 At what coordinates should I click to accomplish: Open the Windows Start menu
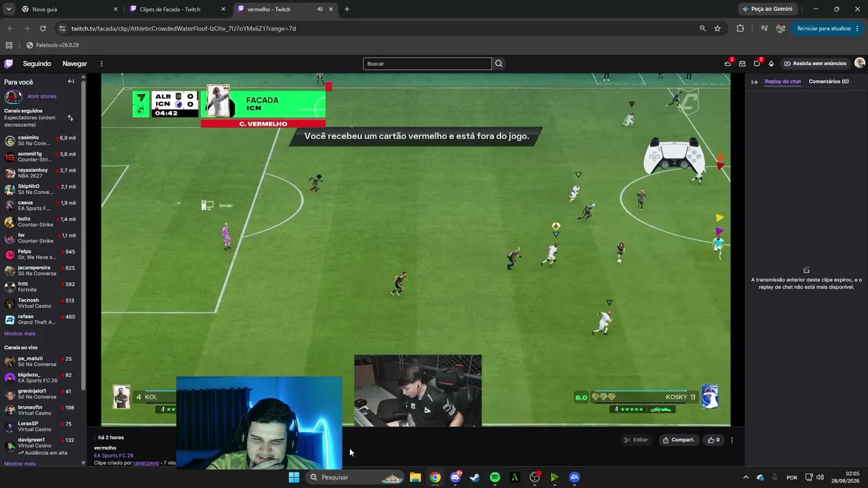pos(294,477)
